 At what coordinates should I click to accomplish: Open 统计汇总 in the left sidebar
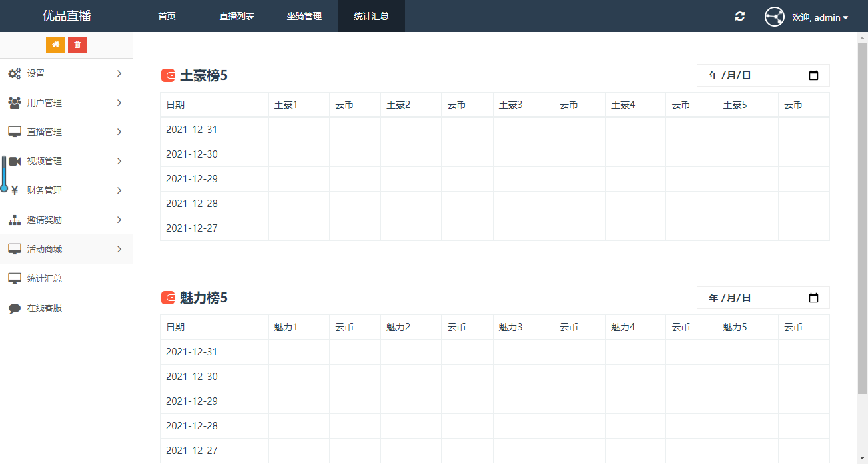coord(45,278)
